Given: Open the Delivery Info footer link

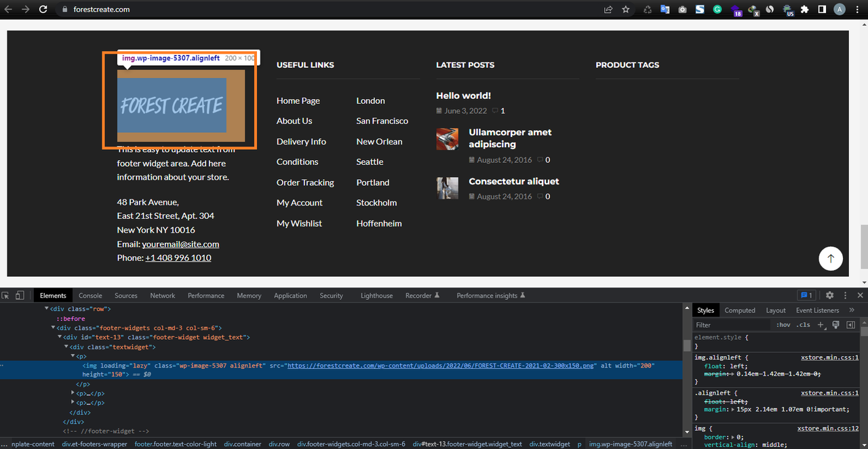Looking at the screenshot, I should click(x=301, y=142).
